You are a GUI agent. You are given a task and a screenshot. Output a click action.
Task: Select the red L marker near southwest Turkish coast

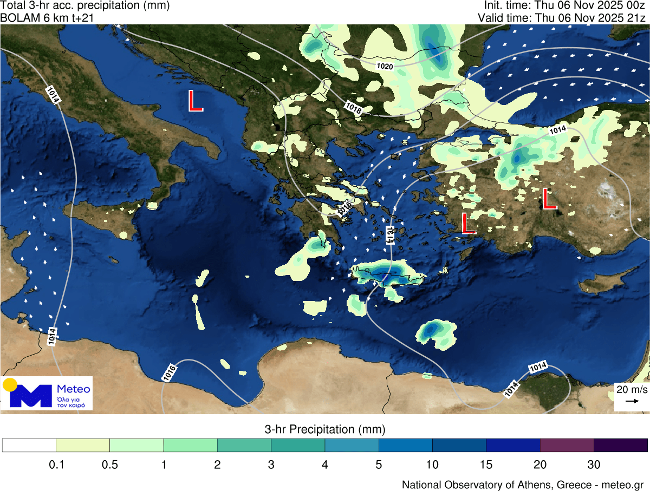(468, 223)
